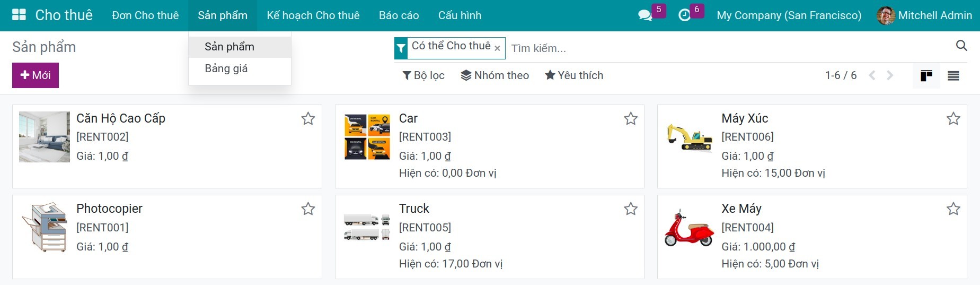Open the messages conversation icon

click(x=645, y=15)
